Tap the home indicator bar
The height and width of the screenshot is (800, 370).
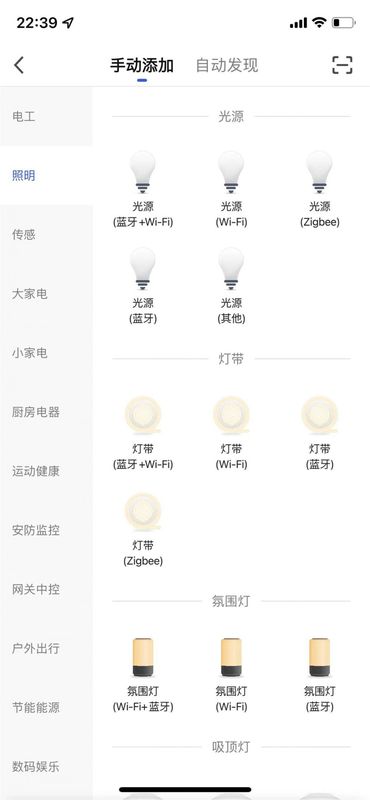pyautogui.click(x=185, y=789)
